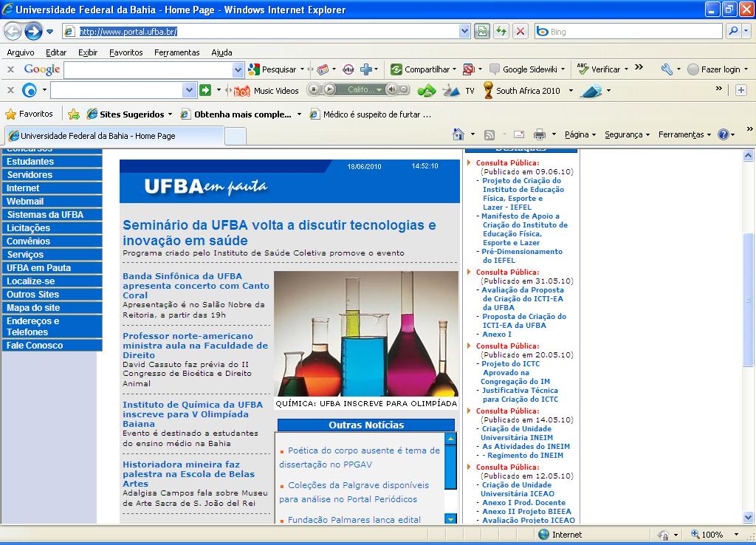Click the orkut icon on Google toolbar

coord(348,69)
